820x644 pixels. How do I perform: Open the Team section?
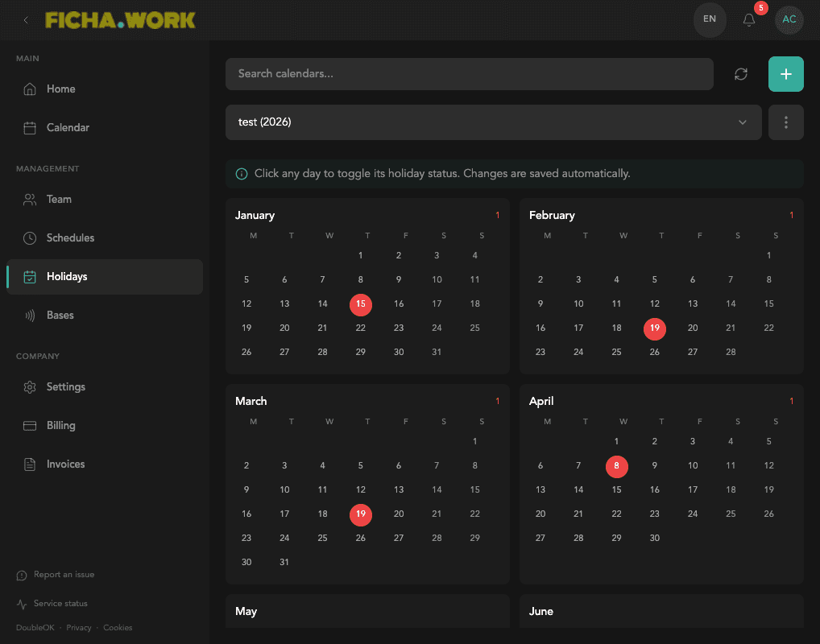[105, 199]
